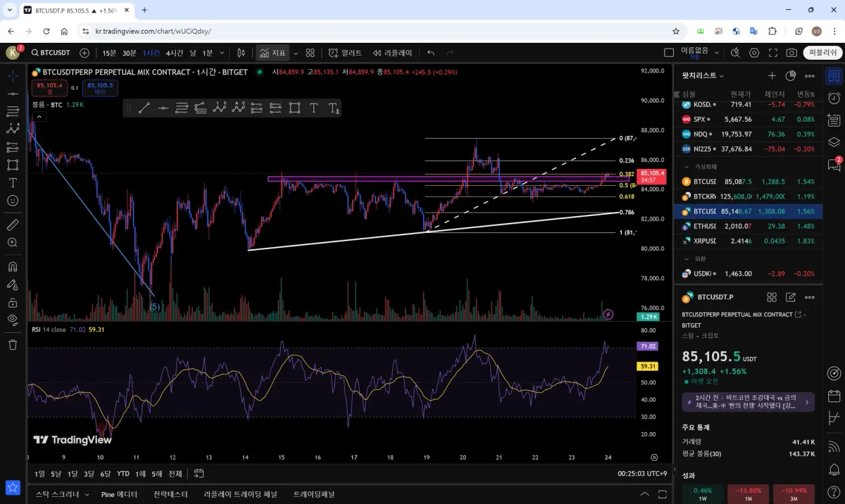Expand favorite indicators dropdown arrow
The height and width of the screenshot is (504, 845).
pyautogui.click(x=296, y=53)
